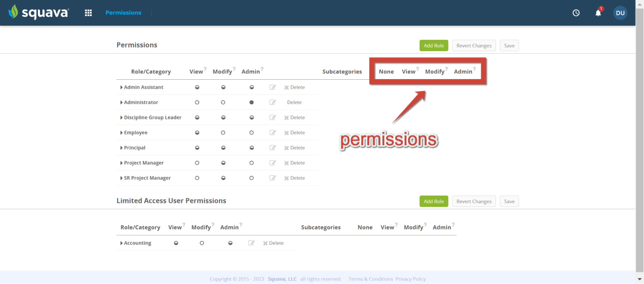Select View radio for Administrator
Image resolution: width=644 pixels, height=284 pixels.
click(x=197, y=102)
